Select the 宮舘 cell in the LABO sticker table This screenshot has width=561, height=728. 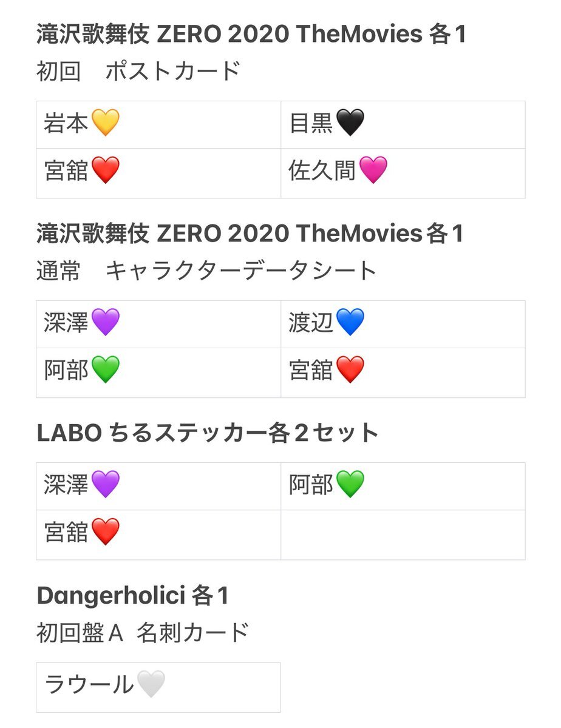[158, 534]
